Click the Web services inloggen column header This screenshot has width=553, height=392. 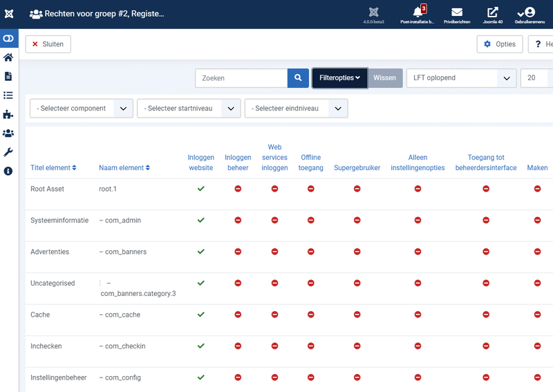tap(274, 158)
